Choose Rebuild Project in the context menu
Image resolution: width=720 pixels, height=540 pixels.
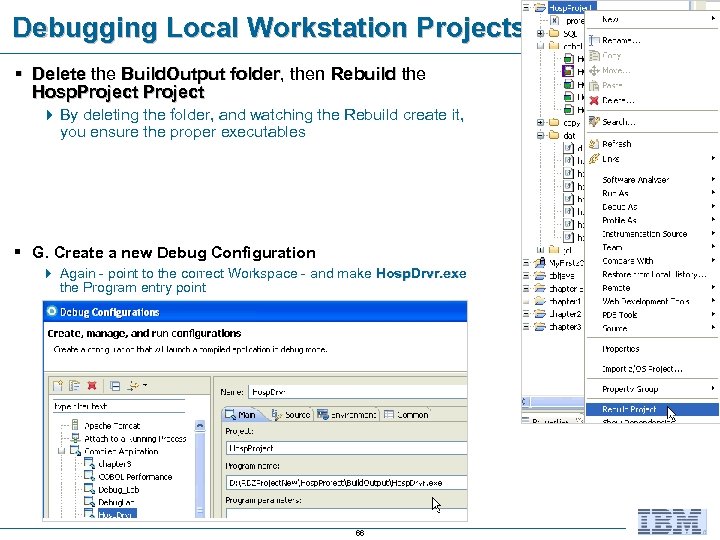coord(652,409)
